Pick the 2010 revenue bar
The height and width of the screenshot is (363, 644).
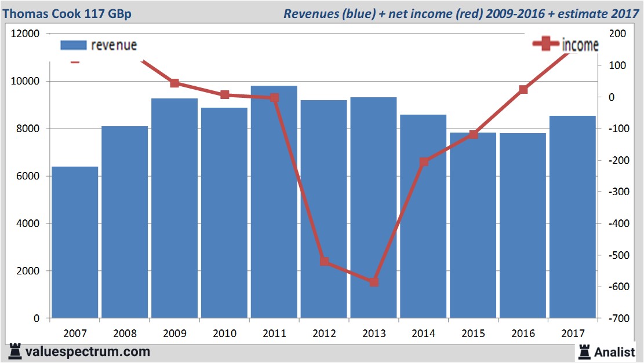pyautogui.click(x=224, y=213)
